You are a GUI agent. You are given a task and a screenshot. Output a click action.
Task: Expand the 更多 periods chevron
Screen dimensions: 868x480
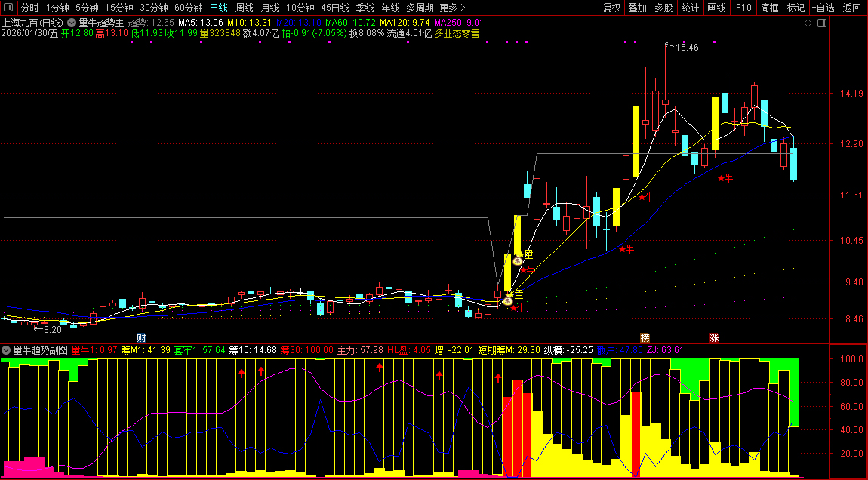(x=463, y=8)
